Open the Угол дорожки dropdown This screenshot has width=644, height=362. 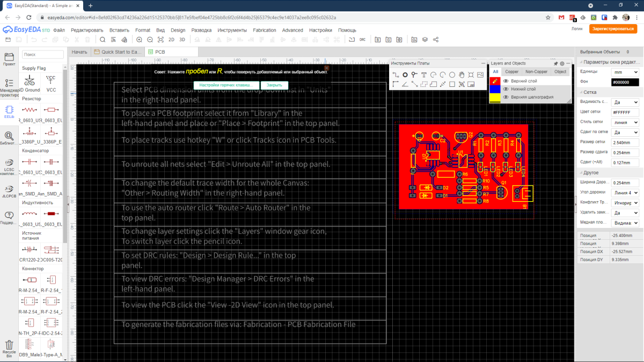coord(625,193)
